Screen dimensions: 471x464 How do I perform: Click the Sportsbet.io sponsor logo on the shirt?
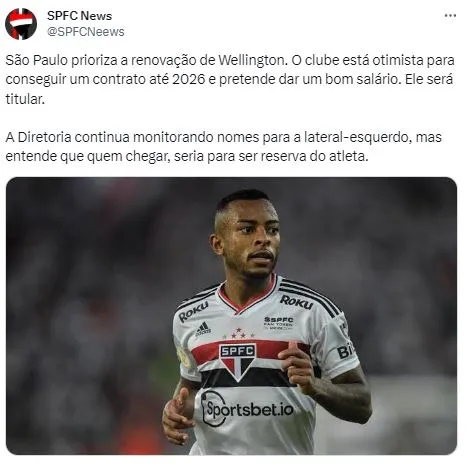tap(247, 409)
